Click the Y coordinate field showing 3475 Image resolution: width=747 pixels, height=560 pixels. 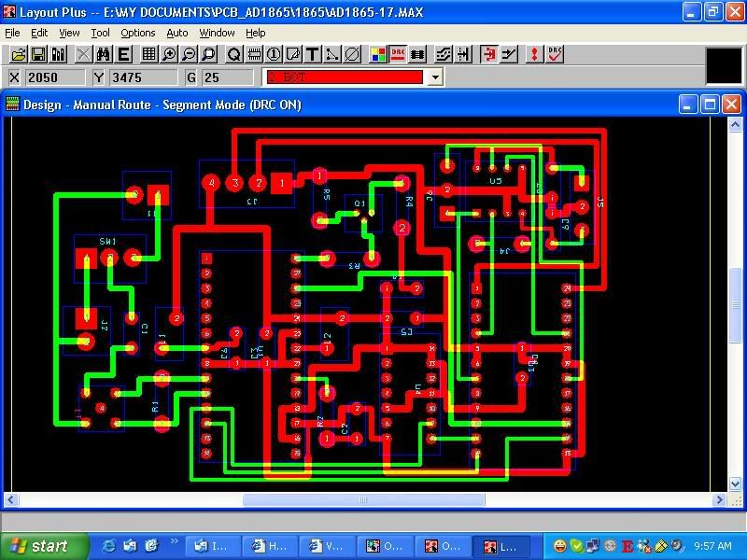click(x=143, y=77)
